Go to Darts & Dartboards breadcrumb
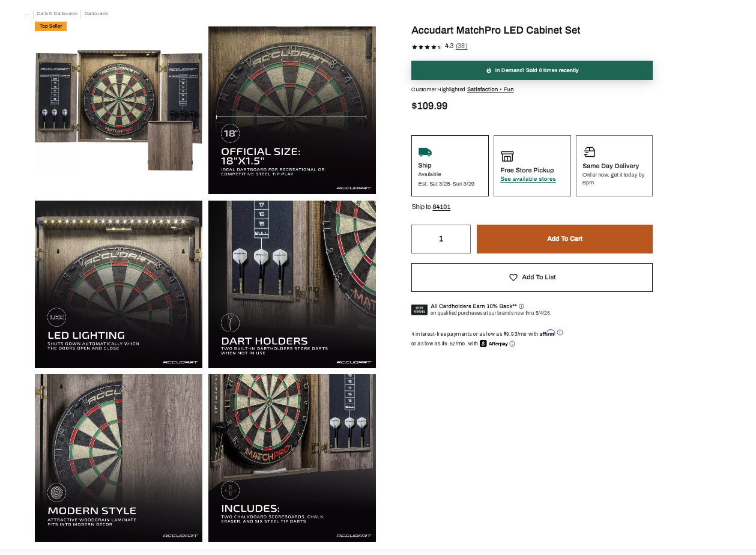 click(57, 13)
